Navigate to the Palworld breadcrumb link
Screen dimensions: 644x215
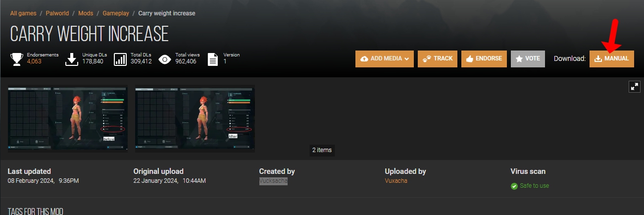pos(57,13)
